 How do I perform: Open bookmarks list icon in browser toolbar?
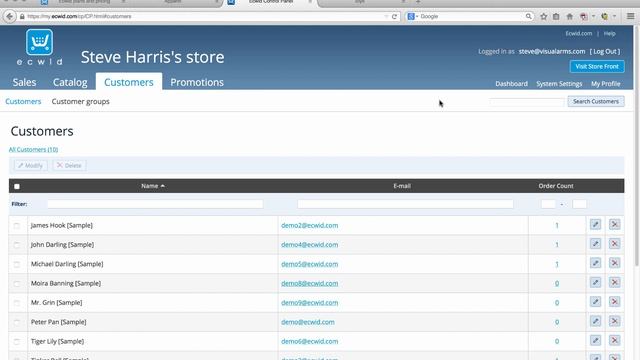556,16
